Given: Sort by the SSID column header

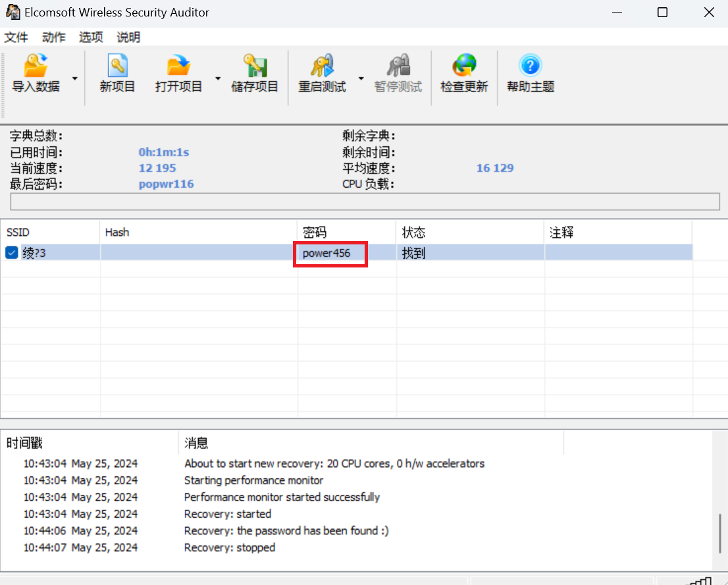Looking at the screenshot, I should [50, 233].
